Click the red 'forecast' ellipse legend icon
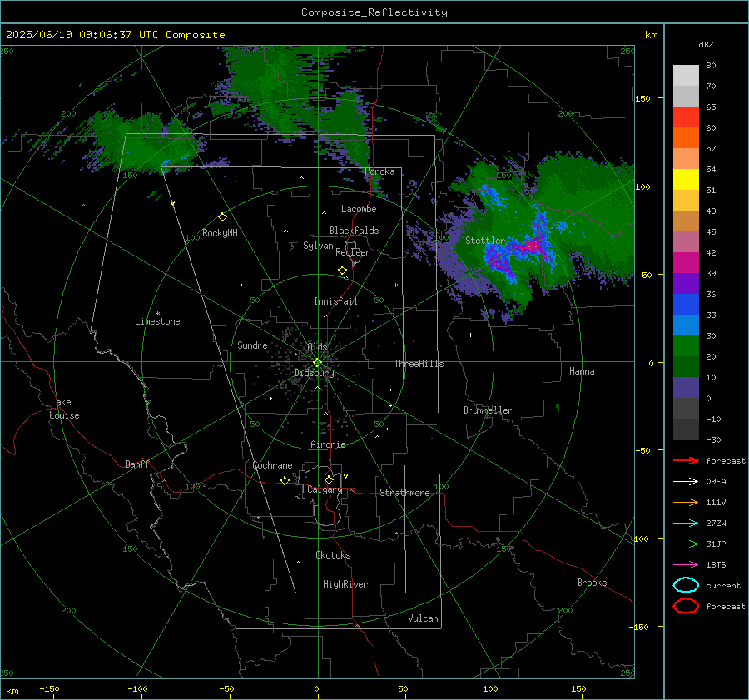Viewport: 749px width, 700px height. click(686, 606)
